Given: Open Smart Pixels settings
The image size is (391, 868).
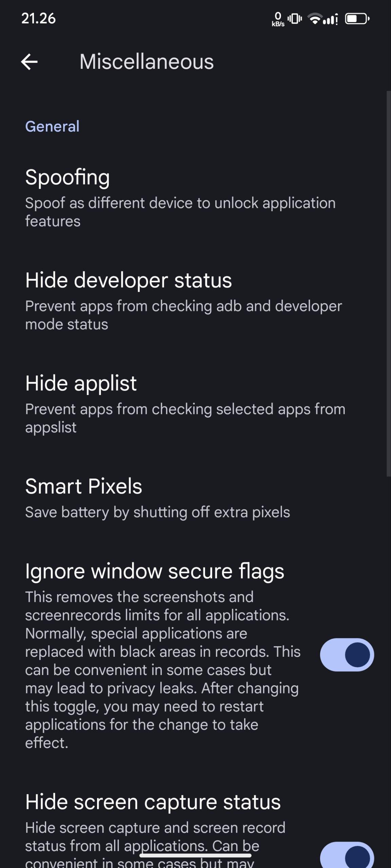Looking at the screenshot, I should click(83, 486).
